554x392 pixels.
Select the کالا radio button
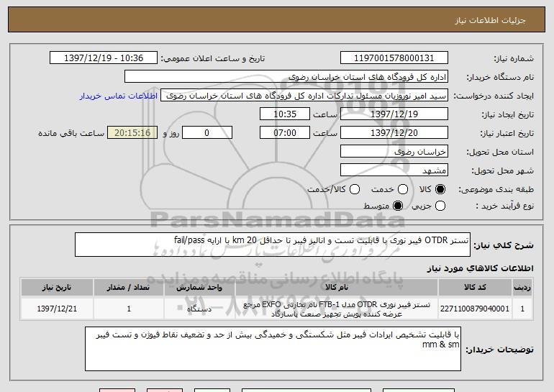[440, 189]
